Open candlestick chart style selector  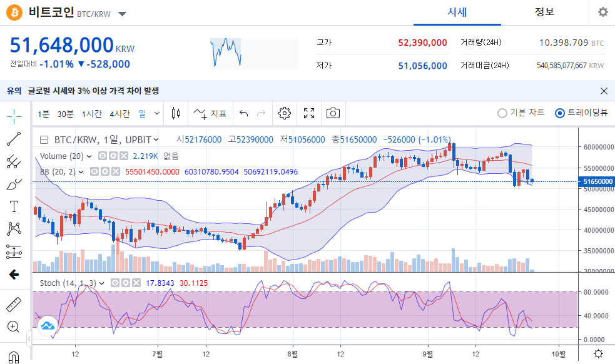[x=176, y=113]
